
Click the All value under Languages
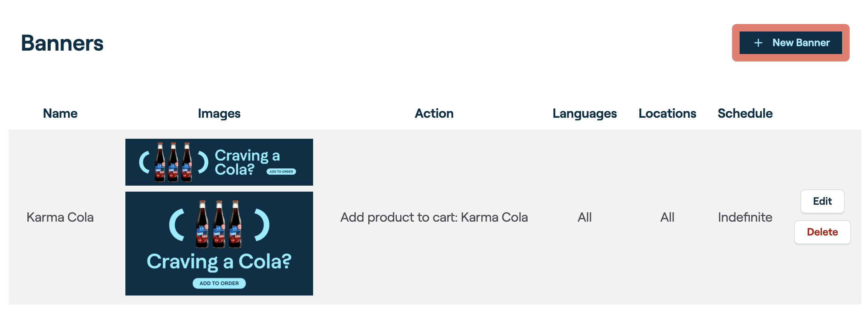click(x=585, y=217)
